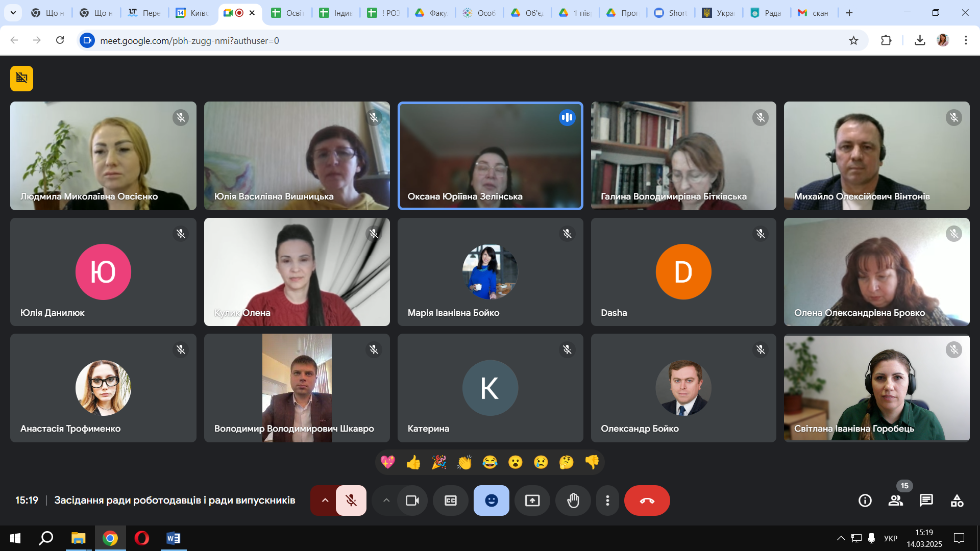Open more options three-dot menu
Screen dimensions: 980x551
tap(607, 500)
